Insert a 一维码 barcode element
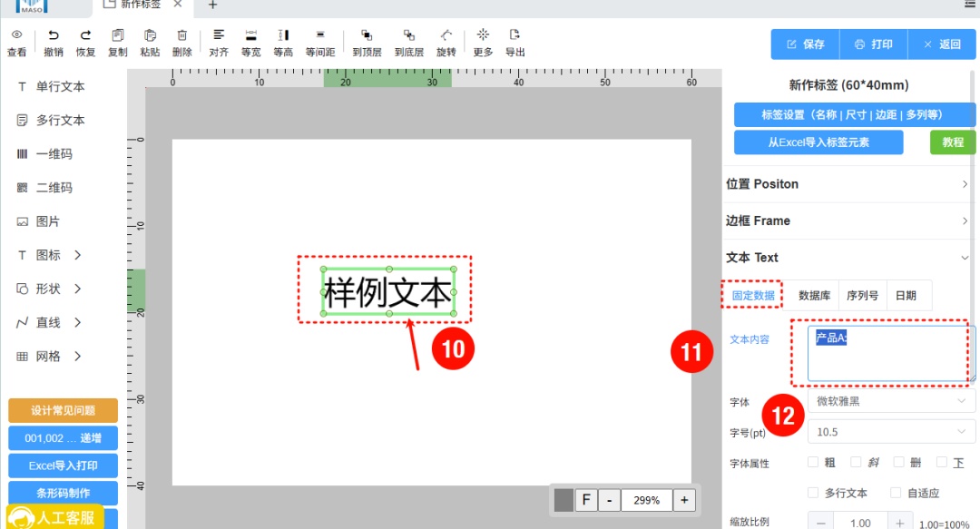 pos(44,154)
